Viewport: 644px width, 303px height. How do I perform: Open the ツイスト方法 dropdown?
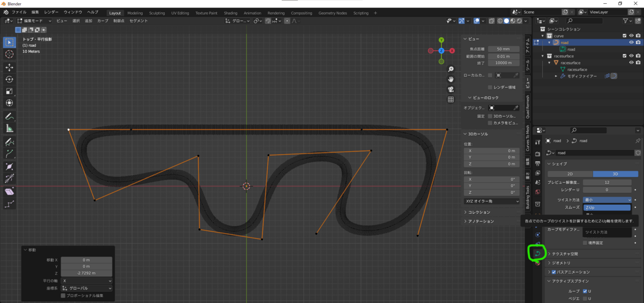[x=606, y=199]
